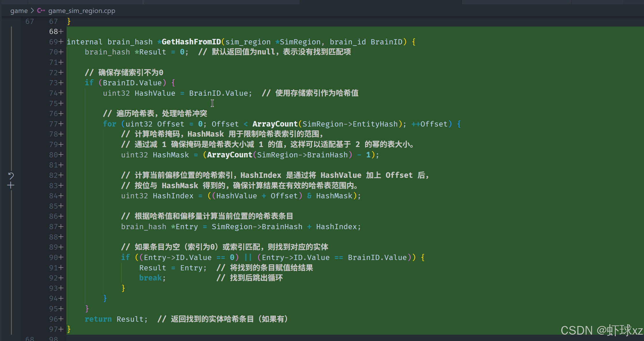Click line number 69 in gutter
Viewport: 644px width, 341px height.
(54, 42)
